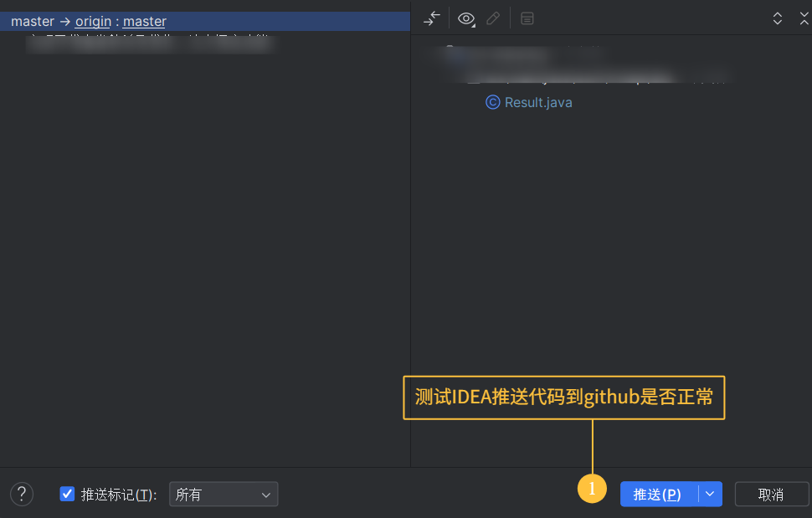812x518 pixels.
Task: Click the show commit details icon
Action: click(527, 18)
